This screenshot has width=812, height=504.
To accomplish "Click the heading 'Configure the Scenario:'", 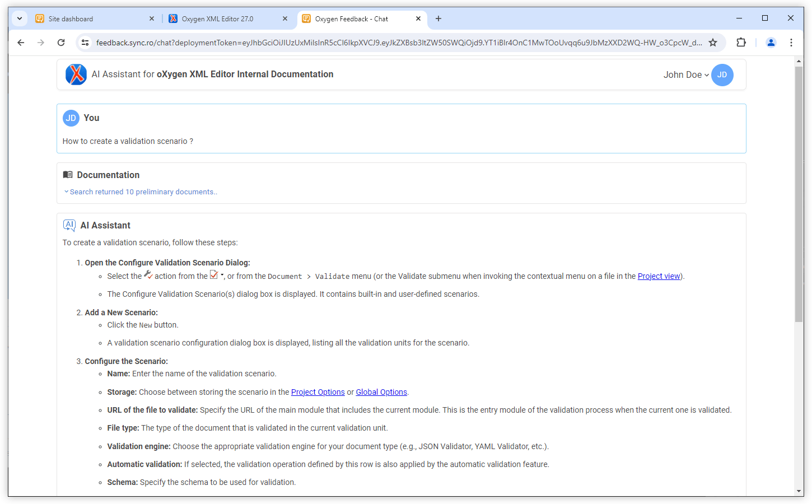I will click(x=127, y=361).
